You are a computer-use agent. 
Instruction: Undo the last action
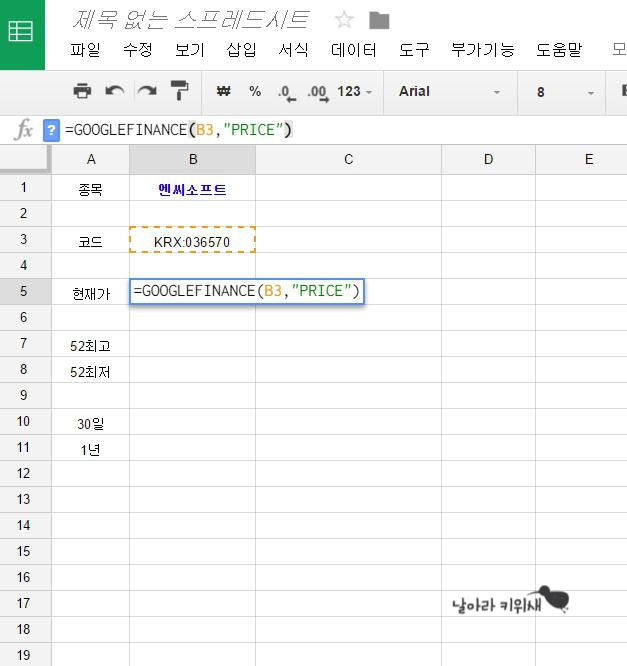(115, 91)
